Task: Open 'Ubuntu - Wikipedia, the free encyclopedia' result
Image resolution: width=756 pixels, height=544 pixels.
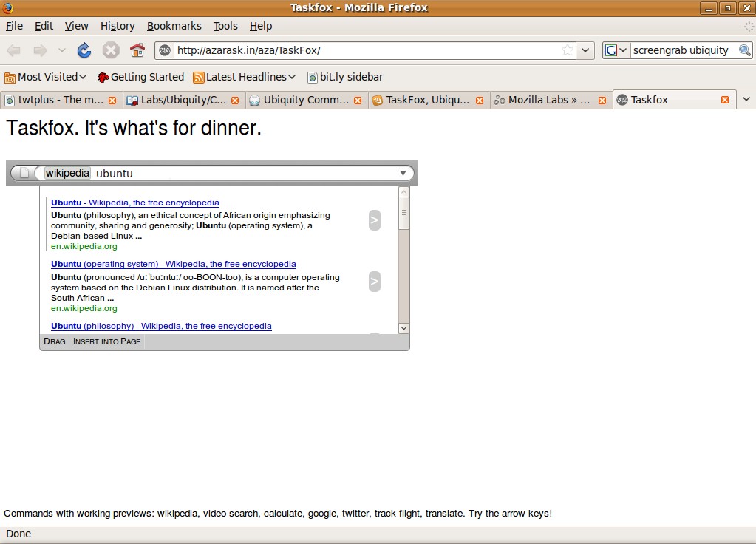Action: pos(135,203)
